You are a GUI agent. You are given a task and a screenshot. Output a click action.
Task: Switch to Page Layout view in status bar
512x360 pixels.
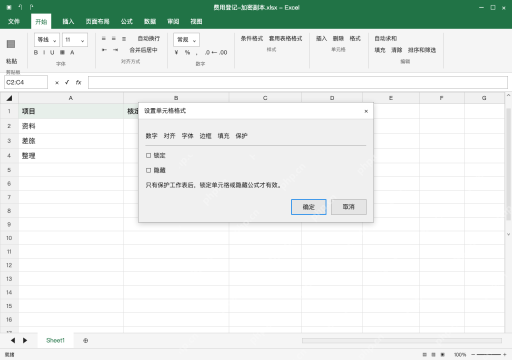click(x=433, y=355)
